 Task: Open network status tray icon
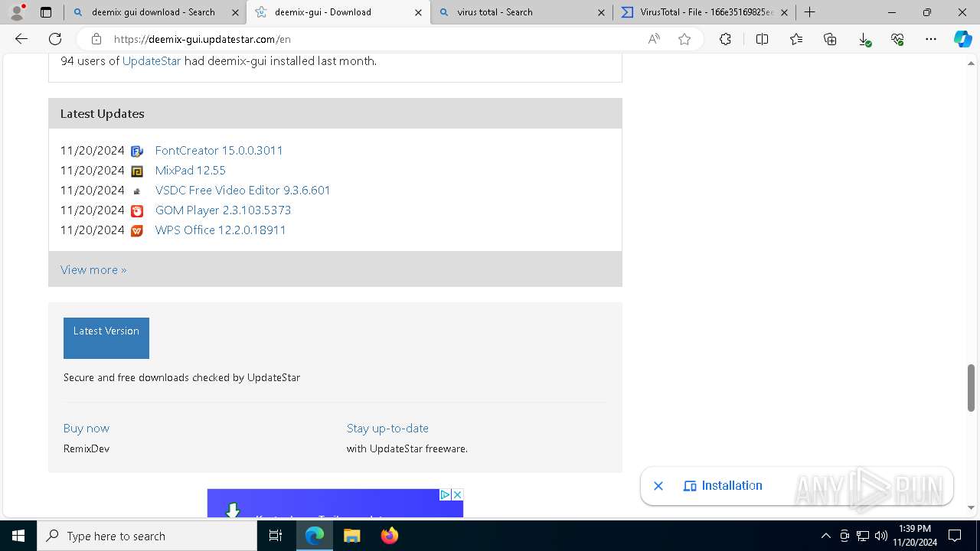coord(863,536)
